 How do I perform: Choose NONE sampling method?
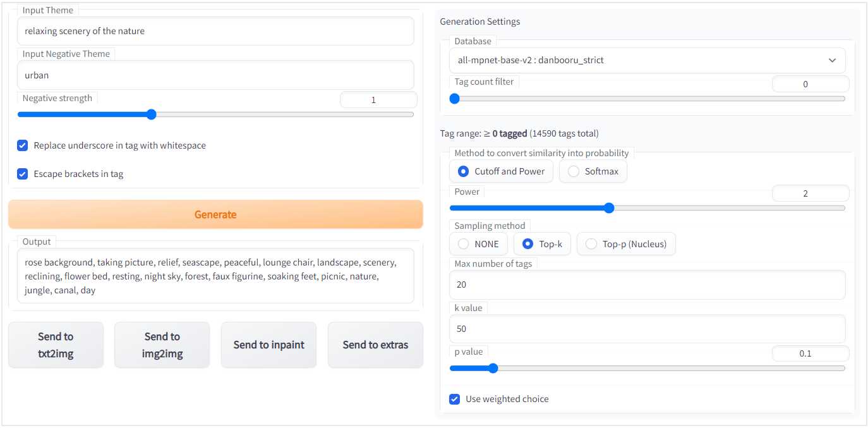point(464,244)
